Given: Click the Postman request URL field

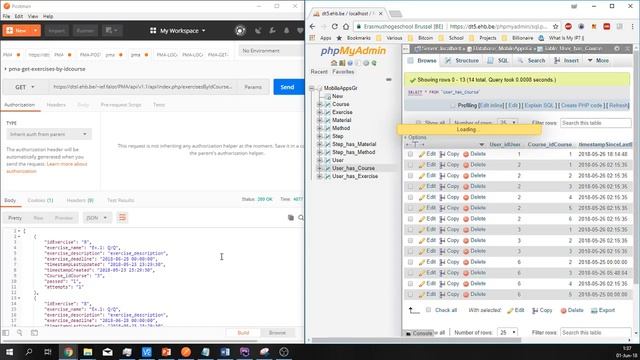Looking at the screenshot, I should pyautogui.click(x=143, y=87).
